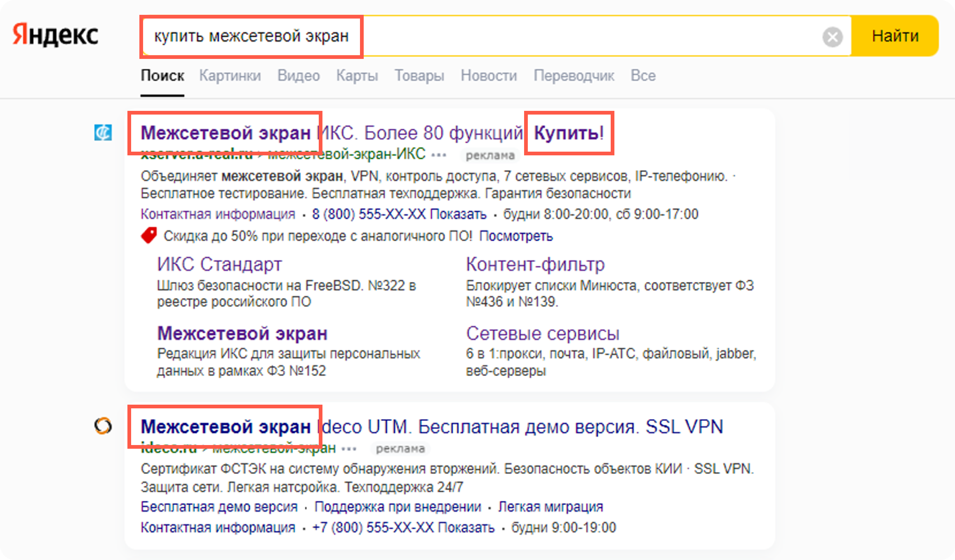Open ИКС Стандарт sitelink
Image resolution: width=955 pixels, height=560 pixels.
click(x=219, y=264)
